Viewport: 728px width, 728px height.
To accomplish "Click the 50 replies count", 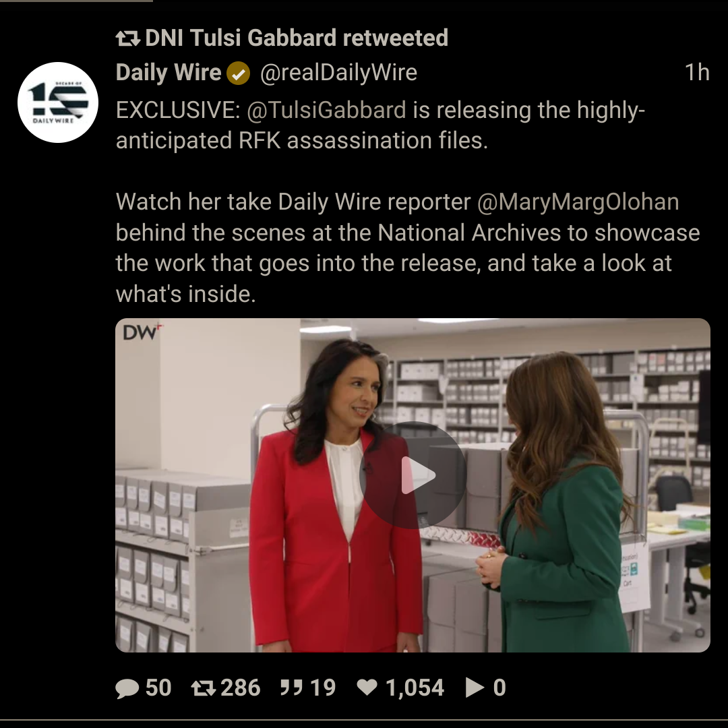I will (158, 688).
